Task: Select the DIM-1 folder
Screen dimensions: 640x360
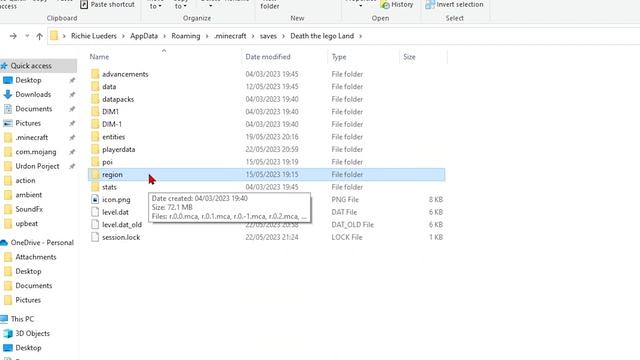Action: 112,124
